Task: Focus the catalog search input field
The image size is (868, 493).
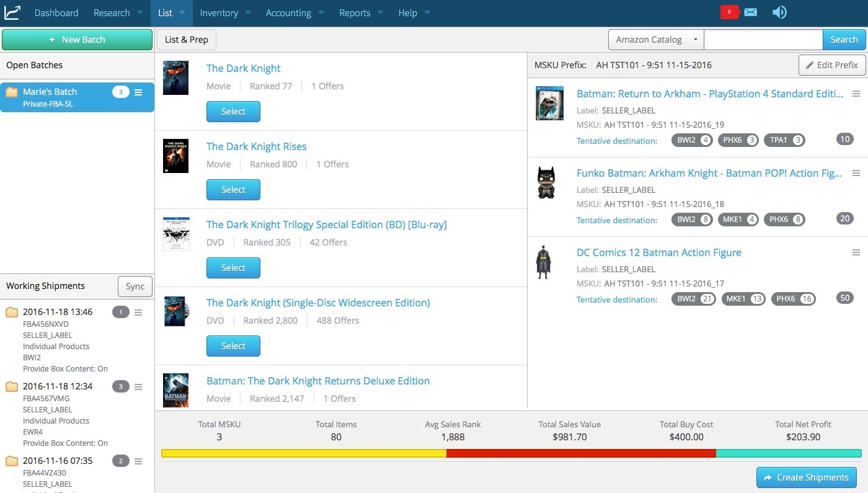Action: click(763, 40)
